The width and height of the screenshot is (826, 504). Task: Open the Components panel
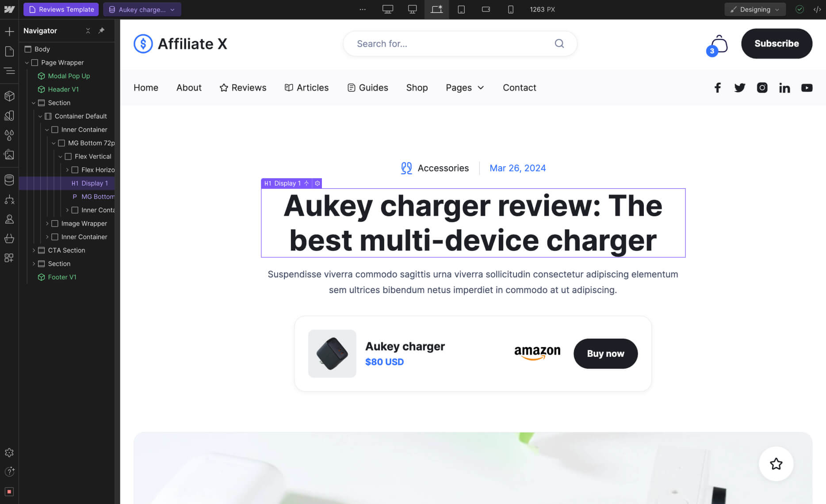pos(10,96)
